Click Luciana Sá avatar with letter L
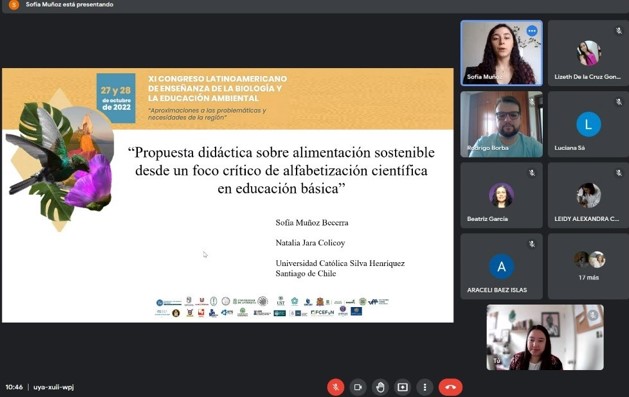 [x=588, y=124]
